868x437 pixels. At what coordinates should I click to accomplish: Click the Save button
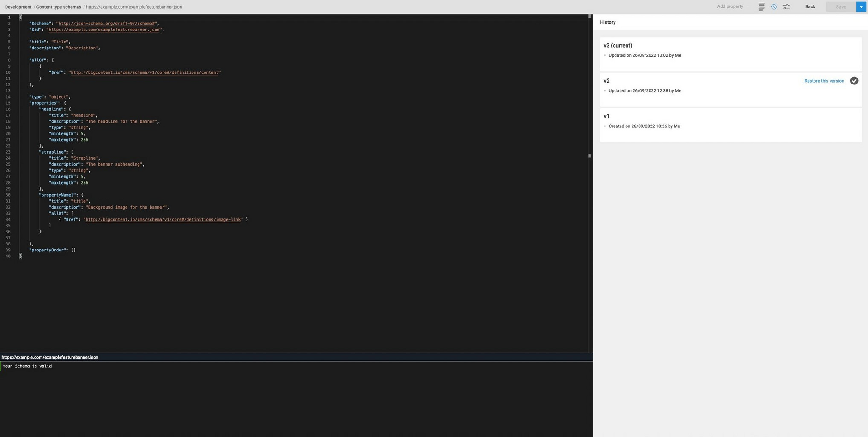click(841, 7)
